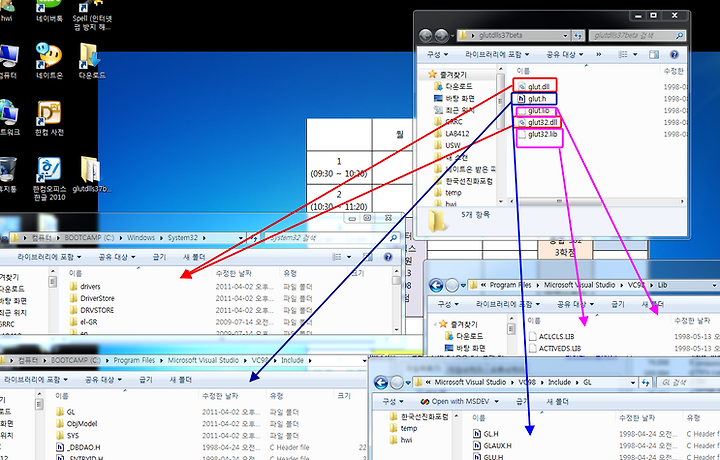Select the 한컴오피스 한글 2010 desktop icon
Screen dimensions: 720x460
click(x=49, y=179)
